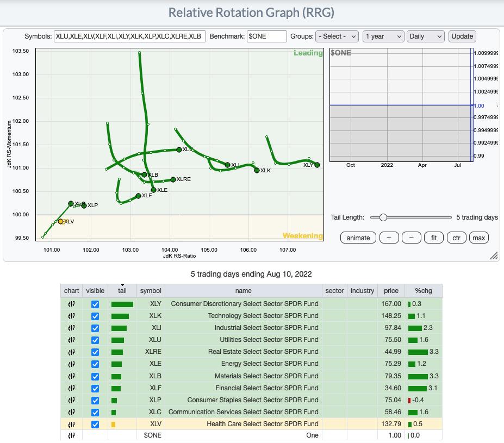Uncheck visible box for XLC
The image size is (504, 443).
pyautogui.click(x=95, y=413)
